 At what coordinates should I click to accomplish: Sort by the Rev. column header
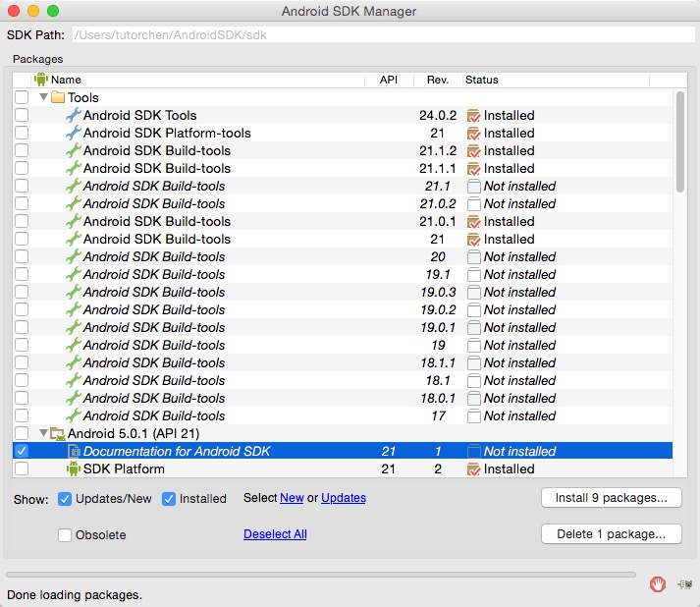tap(438, 80)
